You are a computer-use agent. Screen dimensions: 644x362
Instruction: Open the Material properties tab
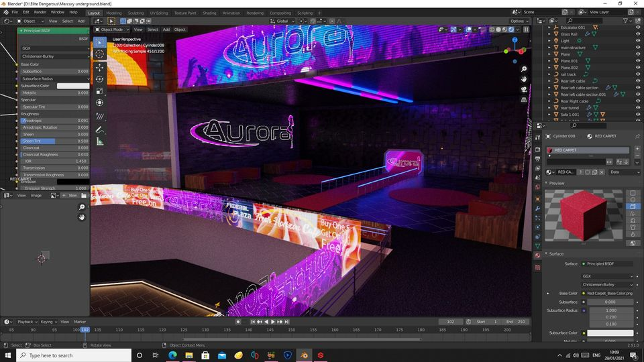[537, 255]
